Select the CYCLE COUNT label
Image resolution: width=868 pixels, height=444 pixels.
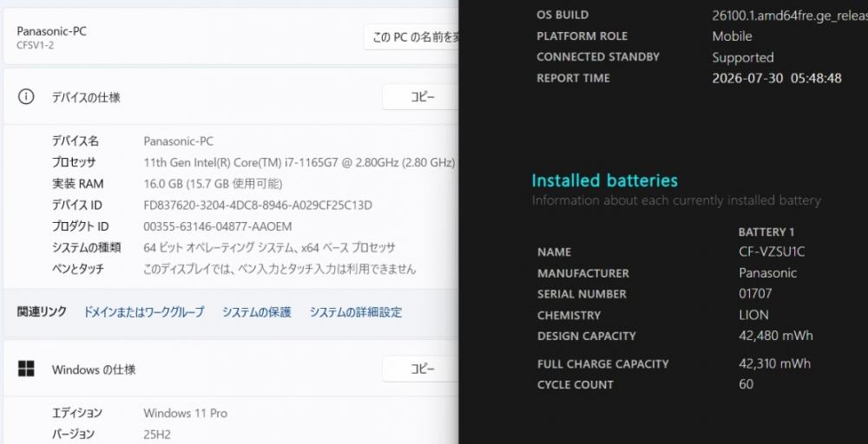pos(575,385)
